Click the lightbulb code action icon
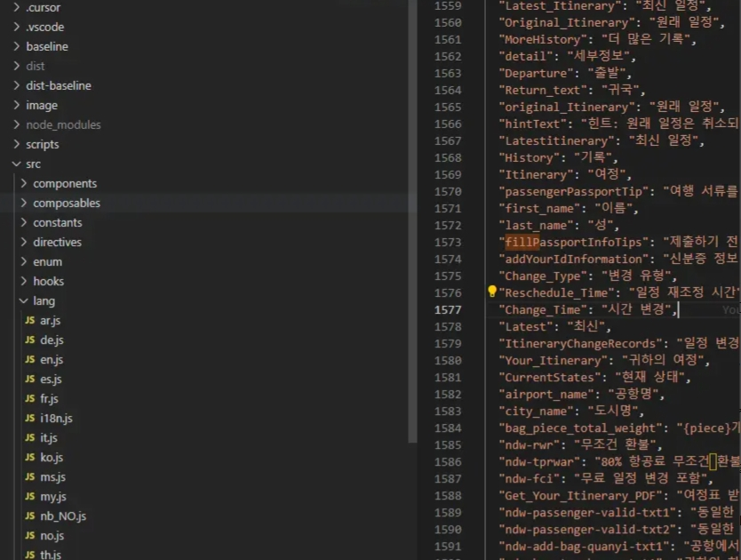 (x=491, y=292)
